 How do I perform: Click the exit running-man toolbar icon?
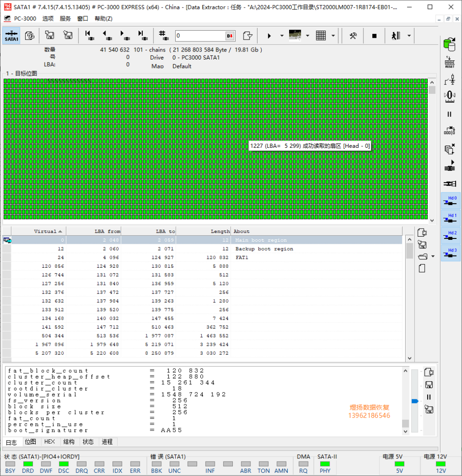[396, 36]
